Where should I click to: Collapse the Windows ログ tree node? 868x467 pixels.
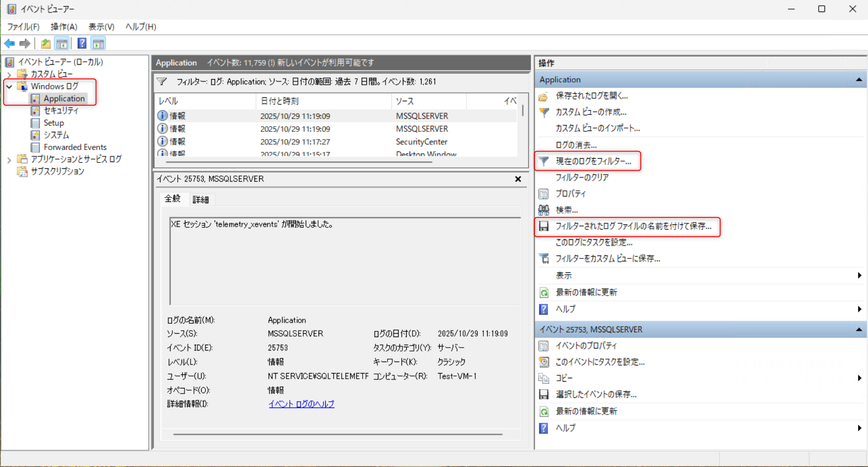click(9, 87)
